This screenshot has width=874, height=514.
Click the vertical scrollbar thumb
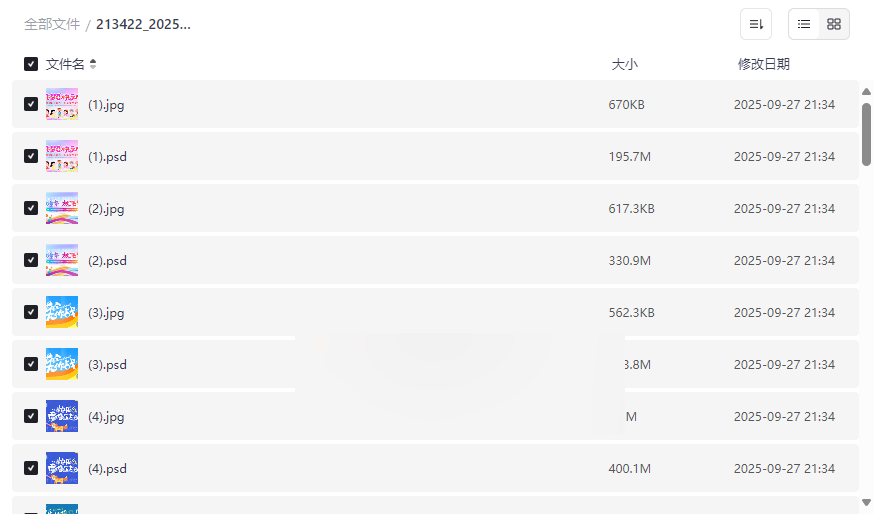click(866, 132)
